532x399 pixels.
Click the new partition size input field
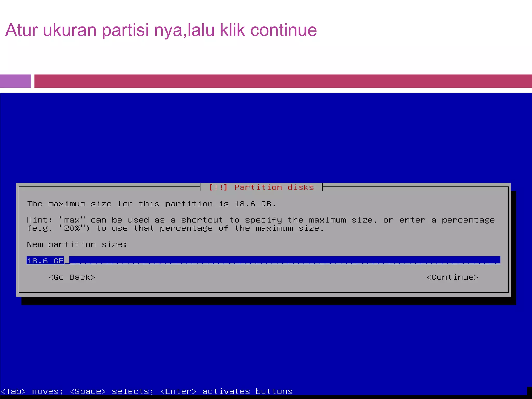tap(263, 260)
